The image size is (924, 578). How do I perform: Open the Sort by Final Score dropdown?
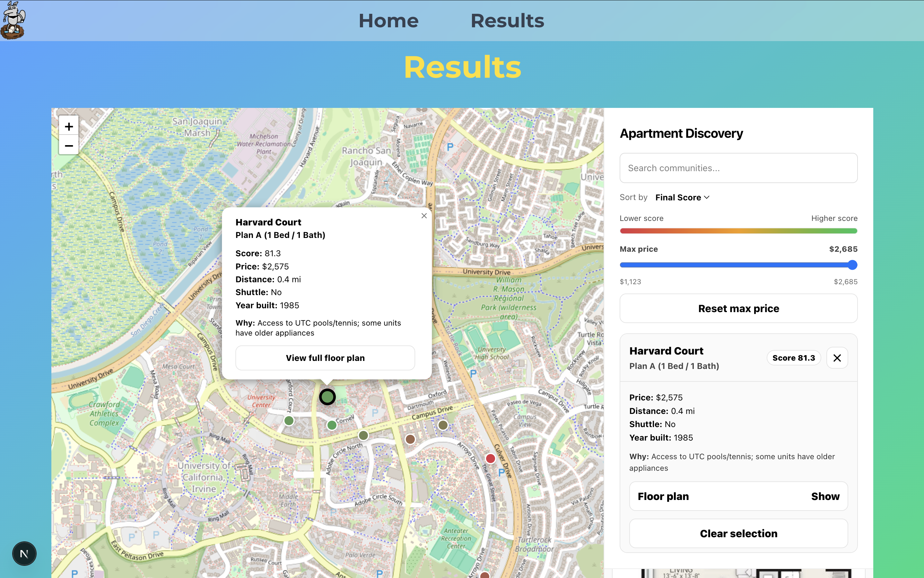(x=682, y=197)
